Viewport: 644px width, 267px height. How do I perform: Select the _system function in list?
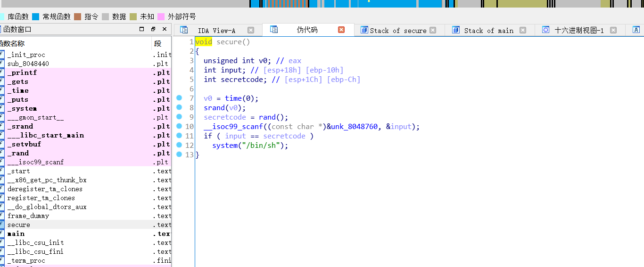22,108
